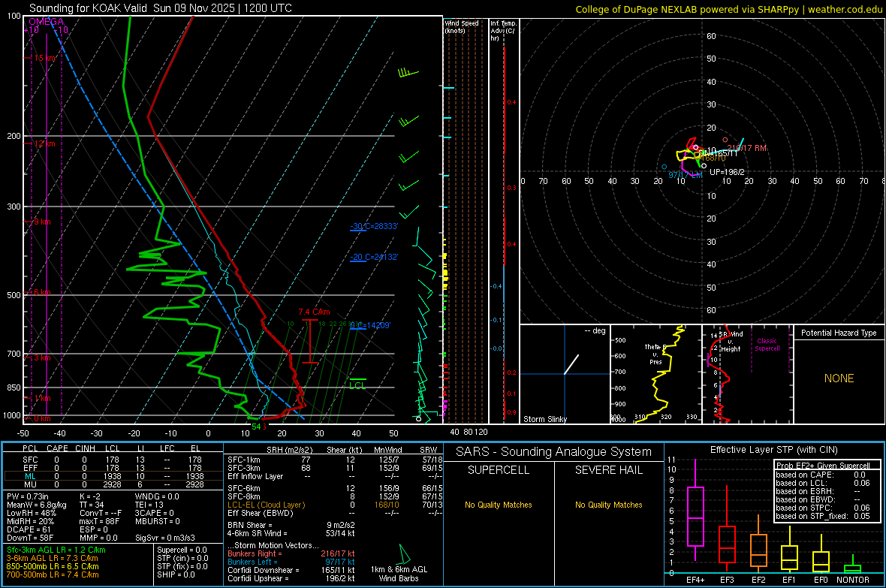This screenshot has height=588, width=886.
Task: Click the 15 km height marker
Action: [x=45, y=58]
